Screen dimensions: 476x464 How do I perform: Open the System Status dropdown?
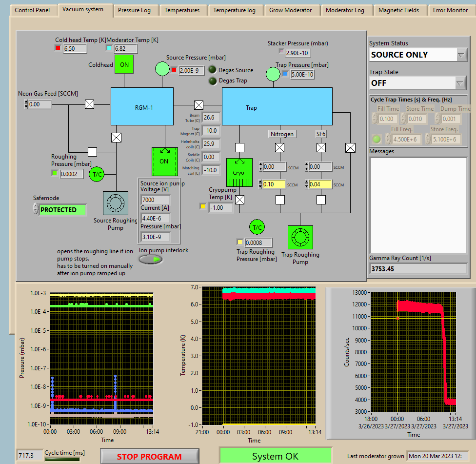coord(461,55)
